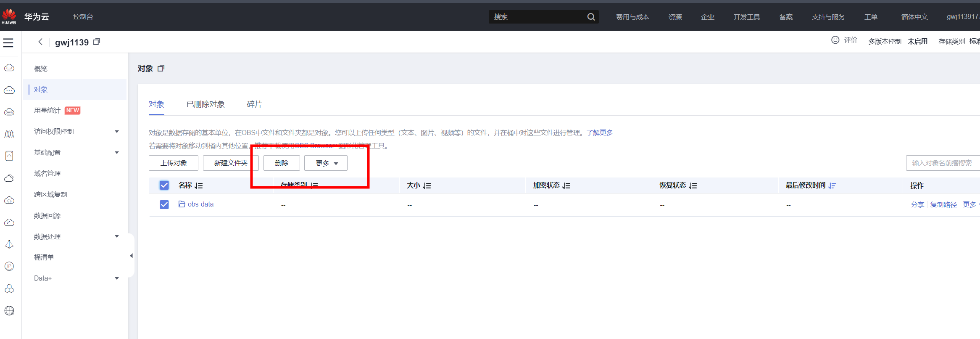This screenshot has height=339, width=980.
Task: Open the cloud-with-three-dots sidebar service icon
Action: tap(9, 90)
